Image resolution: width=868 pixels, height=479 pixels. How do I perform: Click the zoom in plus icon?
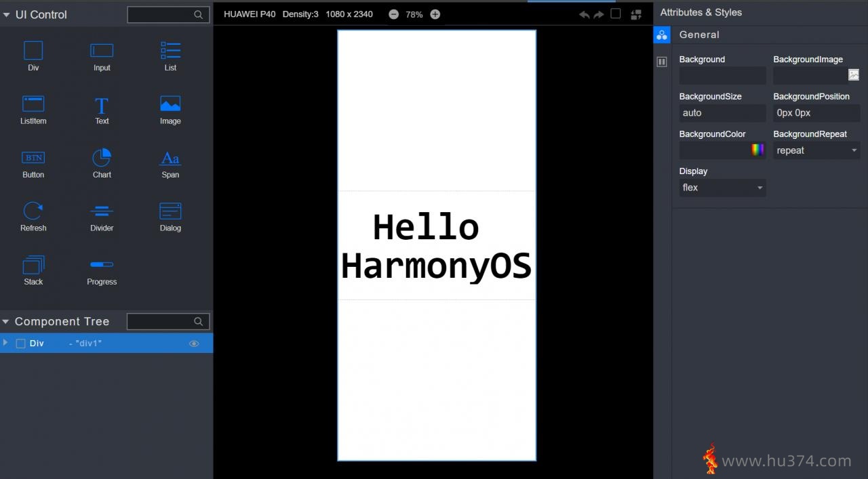tap(435, 14)
